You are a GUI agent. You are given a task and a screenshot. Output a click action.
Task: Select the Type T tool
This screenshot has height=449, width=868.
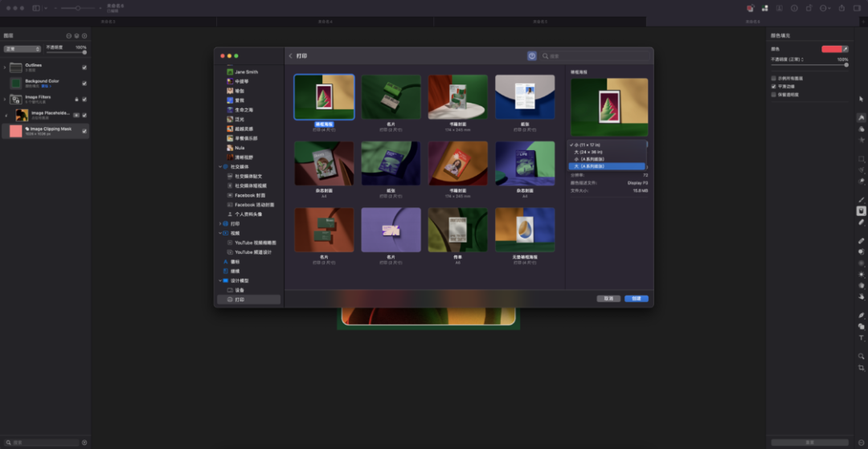(861, 338)
